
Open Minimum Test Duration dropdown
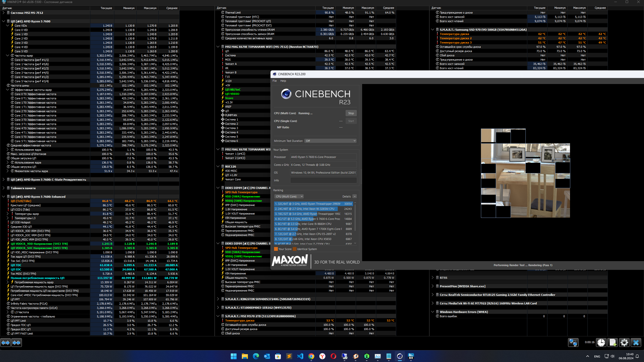click(330, 141)
